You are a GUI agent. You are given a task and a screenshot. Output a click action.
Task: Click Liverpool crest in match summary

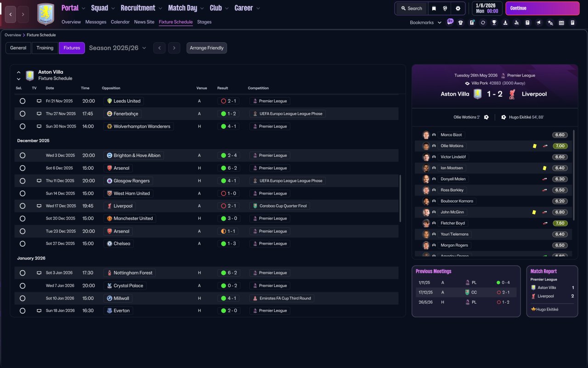512,94
